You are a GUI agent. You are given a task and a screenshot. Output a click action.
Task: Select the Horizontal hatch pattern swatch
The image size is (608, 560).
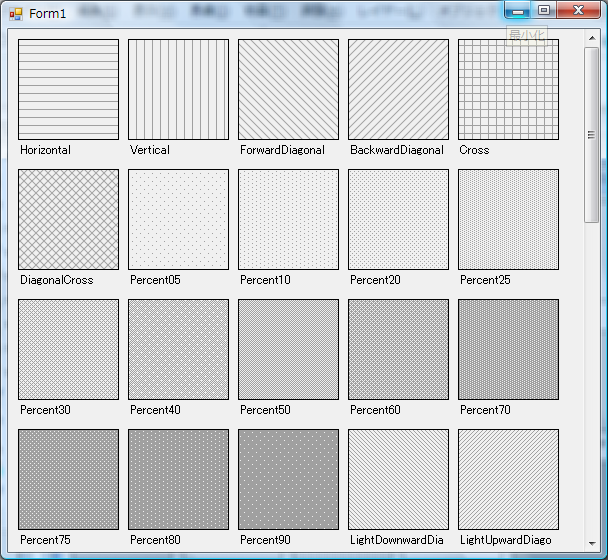(68, 89)
